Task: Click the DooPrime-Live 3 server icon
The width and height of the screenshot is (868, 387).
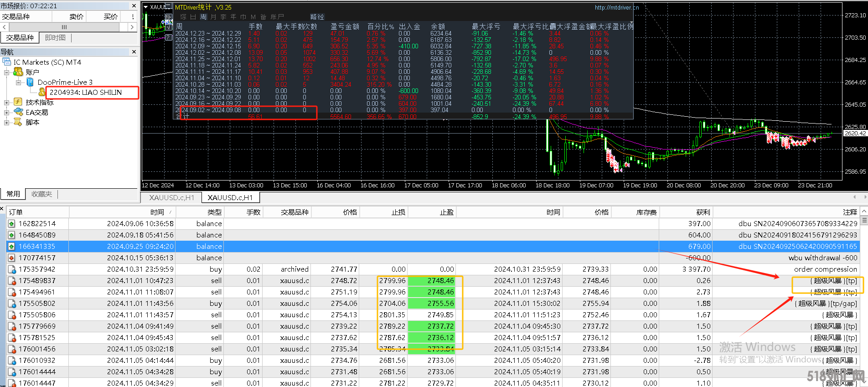Action: coord(30,82)
